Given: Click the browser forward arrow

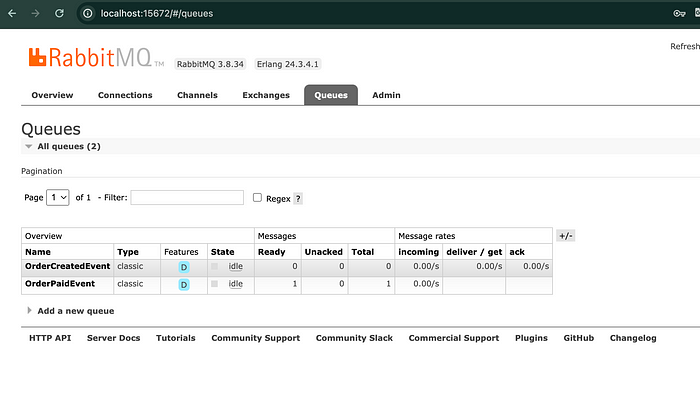Looking at the screenshot, I should pos(35,13).
